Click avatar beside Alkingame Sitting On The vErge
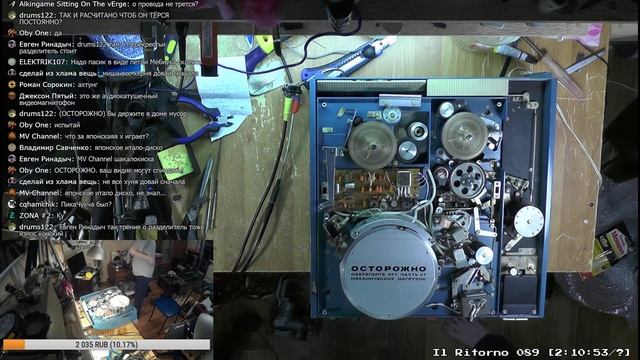 (x=12, y=4)
